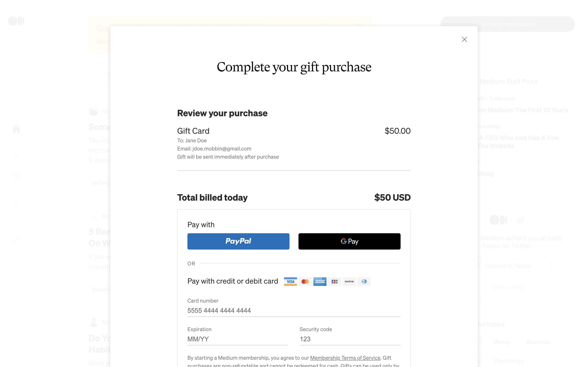Viewport: 588px width, 367px height.
Task: Click the Get unlimited access button
Action: point(507,24)
